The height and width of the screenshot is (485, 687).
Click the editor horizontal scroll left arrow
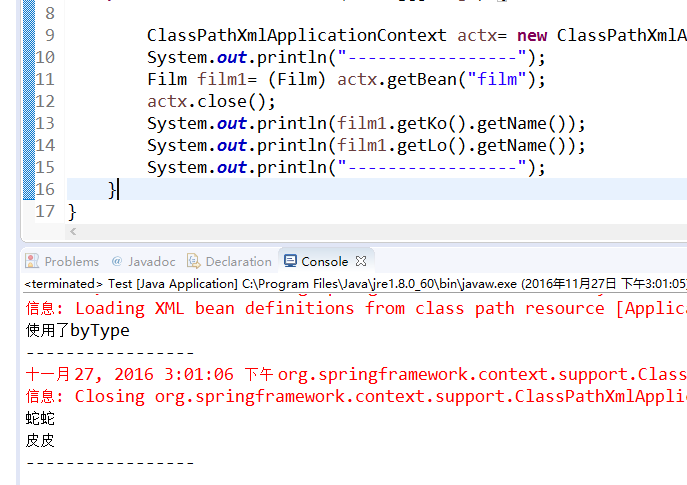[x=73, y=232]
